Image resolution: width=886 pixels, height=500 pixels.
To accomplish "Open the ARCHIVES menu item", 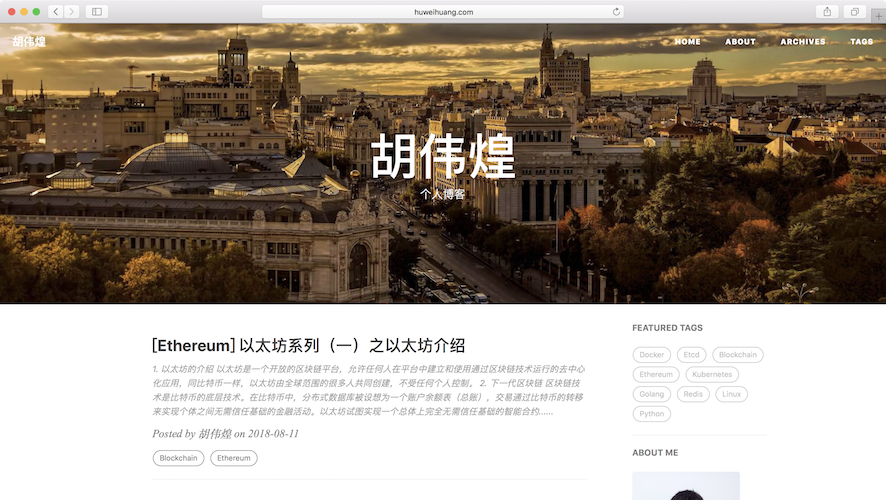I will pos(802,42).
